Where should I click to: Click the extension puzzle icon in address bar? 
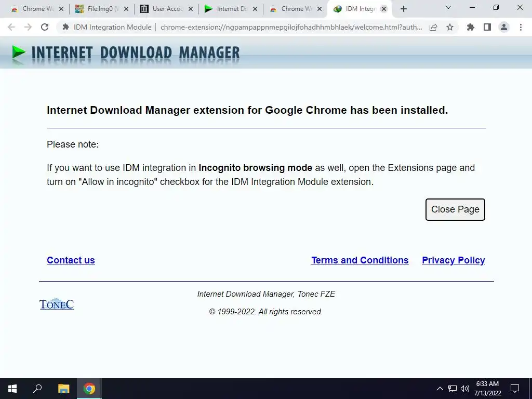66,27
